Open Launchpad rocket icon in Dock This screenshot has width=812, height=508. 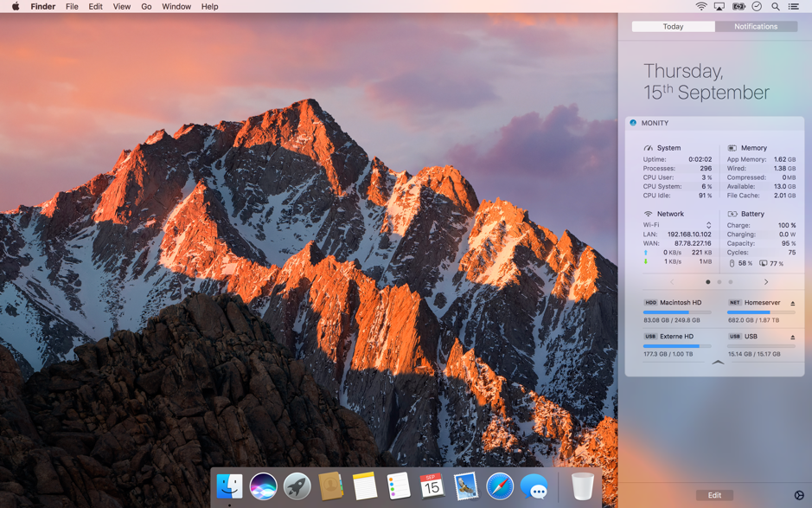(x=297, y=486)
